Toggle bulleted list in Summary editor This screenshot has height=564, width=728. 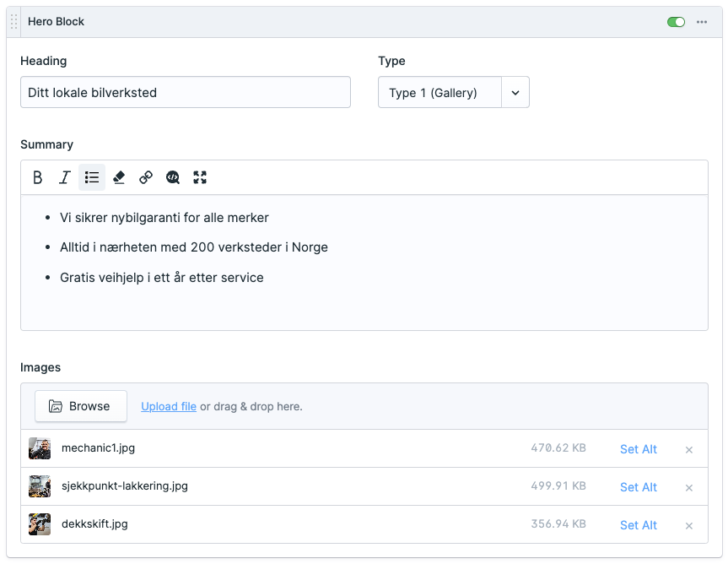coord(92,177)
